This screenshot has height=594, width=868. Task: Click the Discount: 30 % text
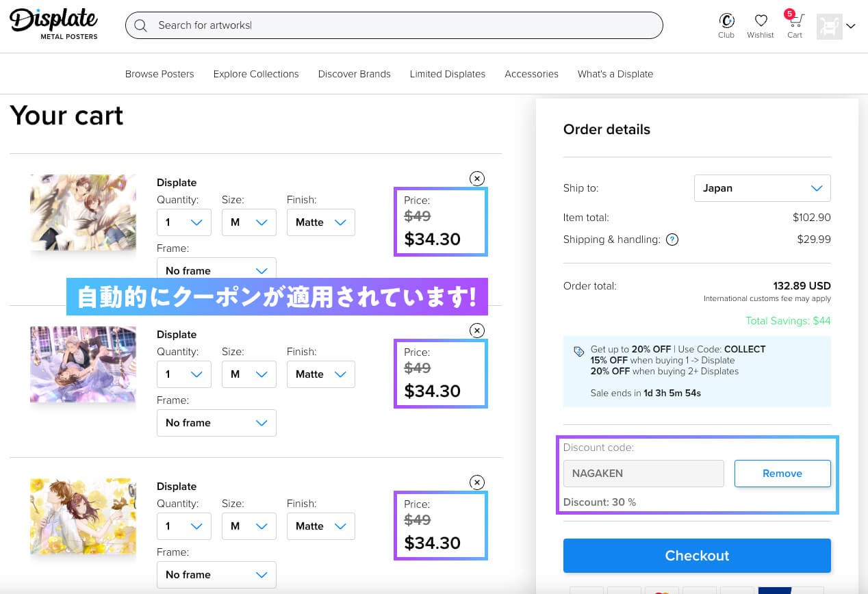click(600, 502)
